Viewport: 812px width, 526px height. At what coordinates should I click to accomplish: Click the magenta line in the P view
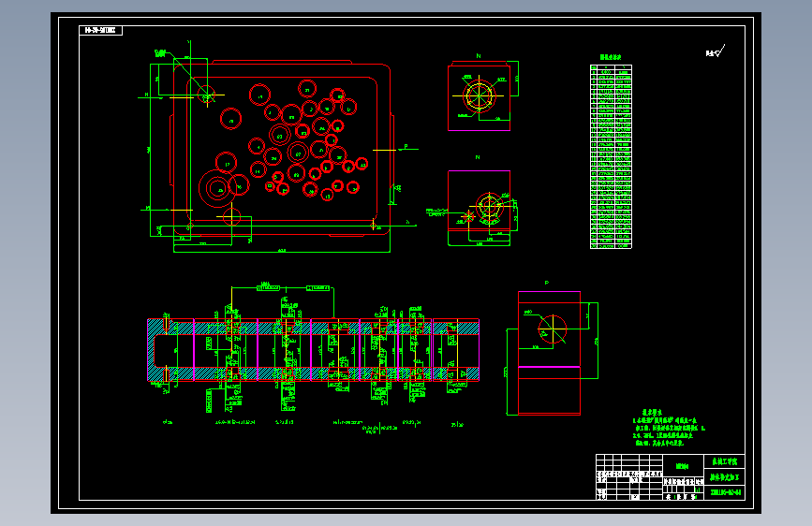(x=549, y=367)
